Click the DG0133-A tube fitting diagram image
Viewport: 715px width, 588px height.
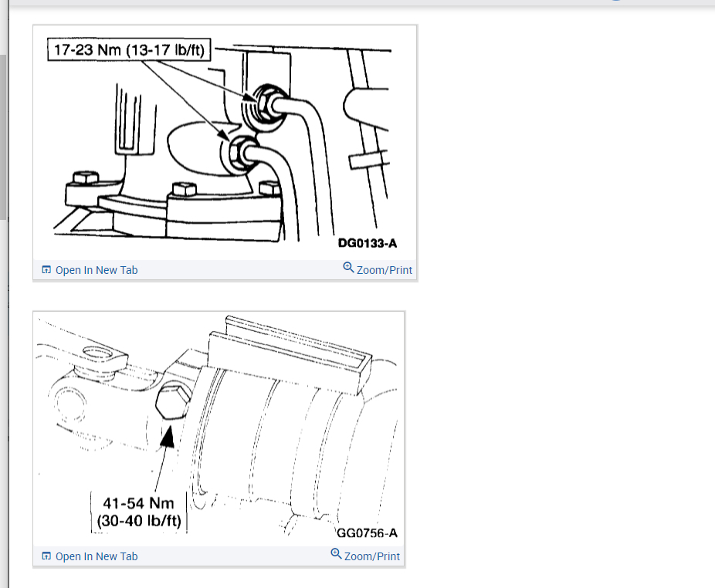click(x=225, y=143)
